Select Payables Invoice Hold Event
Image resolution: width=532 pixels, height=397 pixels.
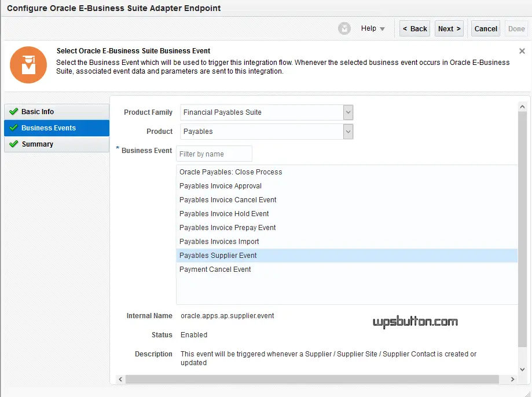(x=347, y=214)
